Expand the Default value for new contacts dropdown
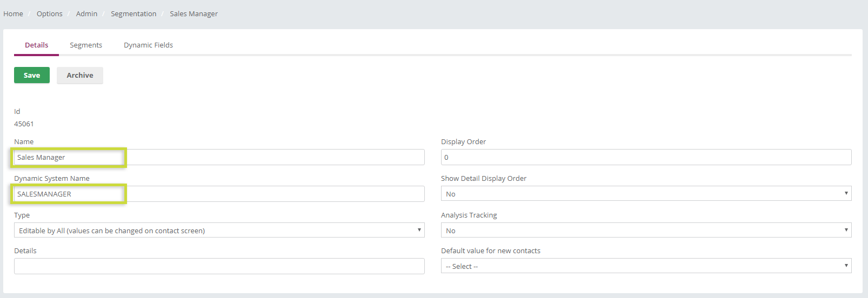 click(646, 266)
